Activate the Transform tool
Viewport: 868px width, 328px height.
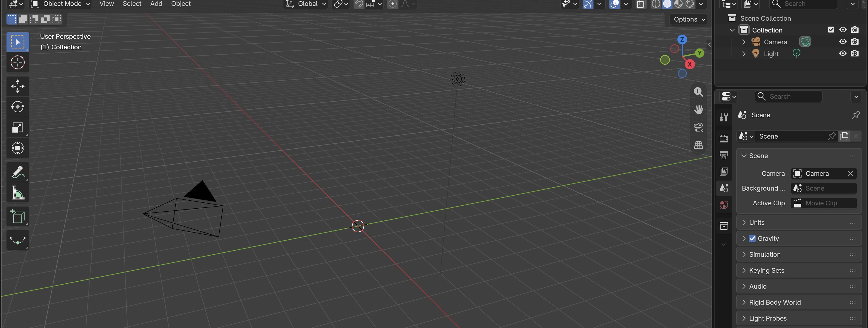pos(17,148)
